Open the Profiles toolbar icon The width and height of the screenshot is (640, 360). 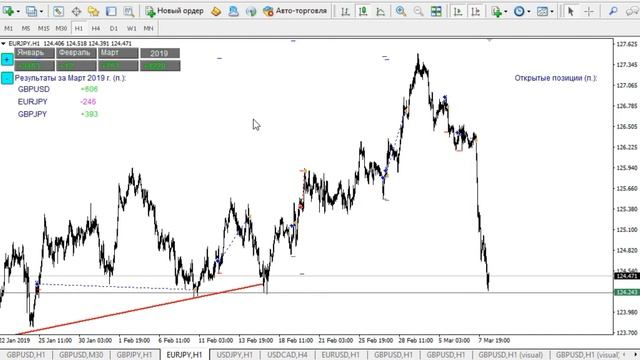pyautogui.click(x=31, y=11)
